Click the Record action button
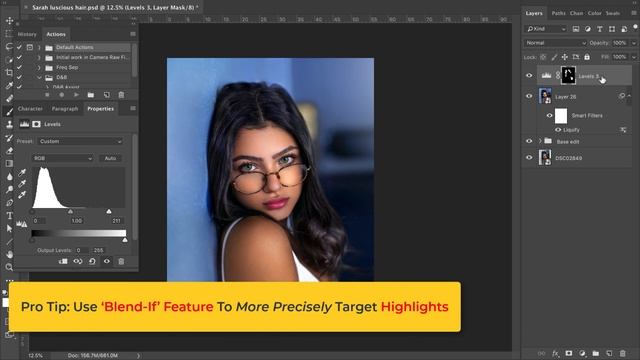 (62, 95)
